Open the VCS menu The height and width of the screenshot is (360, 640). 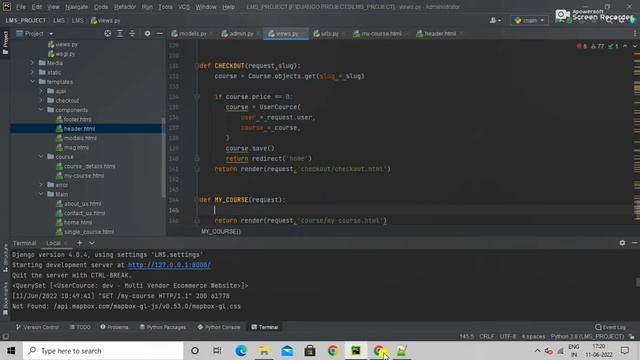(184, 7)
